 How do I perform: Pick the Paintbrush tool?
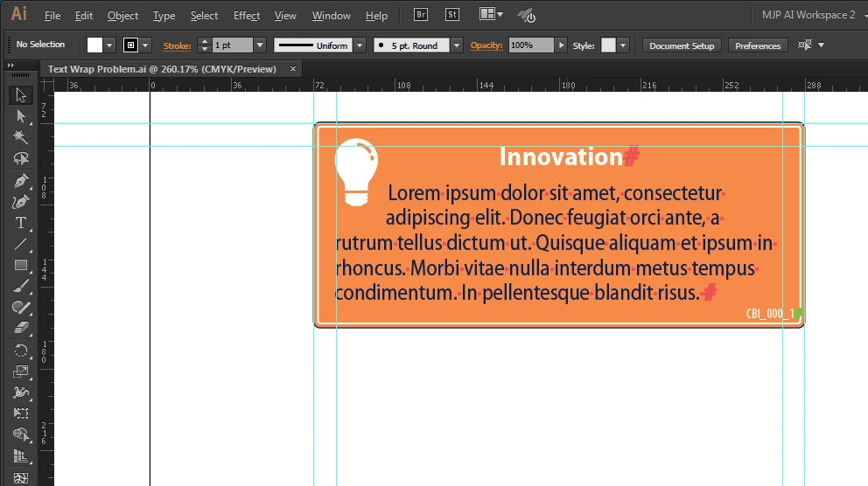[21, 287]
